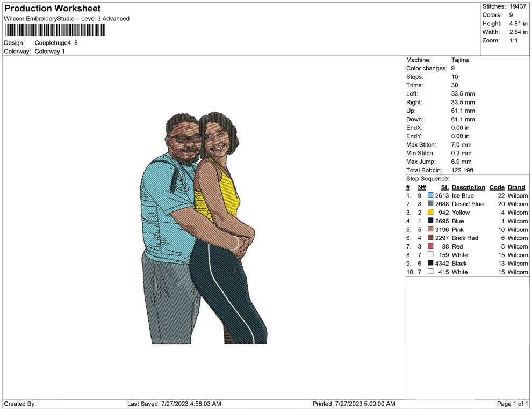The width and height of the screenshot is (532, 409).
Task: Click the White swatch in row 8
Action: click(430, 254)
